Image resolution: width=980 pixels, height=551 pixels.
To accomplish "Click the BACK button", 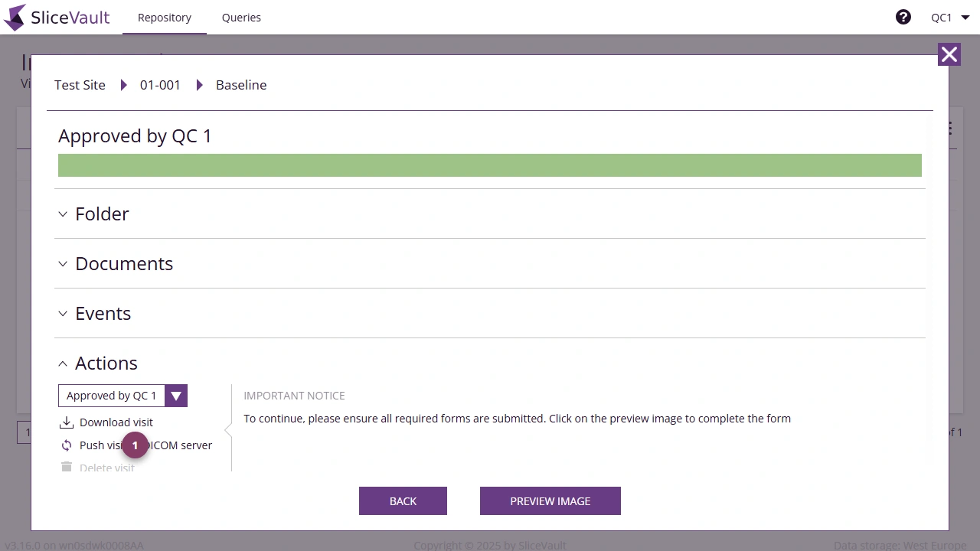I will pos(403,500).
